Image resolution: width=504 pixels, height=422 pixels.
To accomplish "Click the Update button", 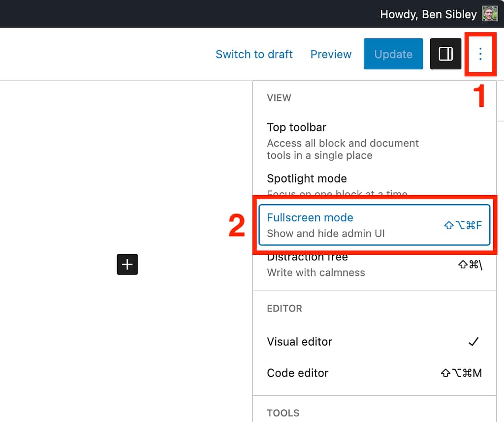I will coord(393,54).
